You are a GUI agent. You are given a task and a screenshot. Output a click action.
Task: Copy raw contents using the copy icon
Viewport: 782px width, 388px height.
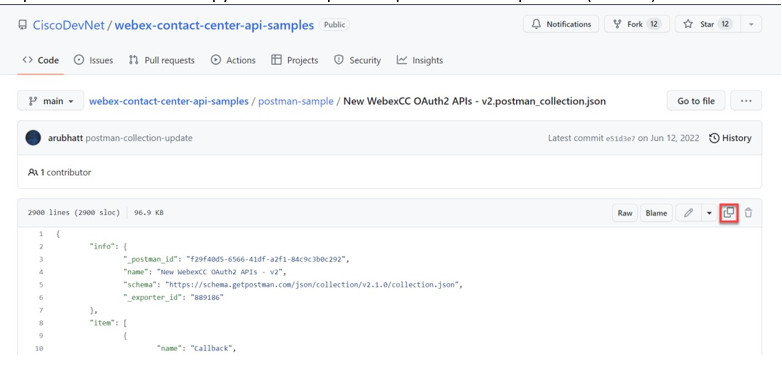[729, 213]
